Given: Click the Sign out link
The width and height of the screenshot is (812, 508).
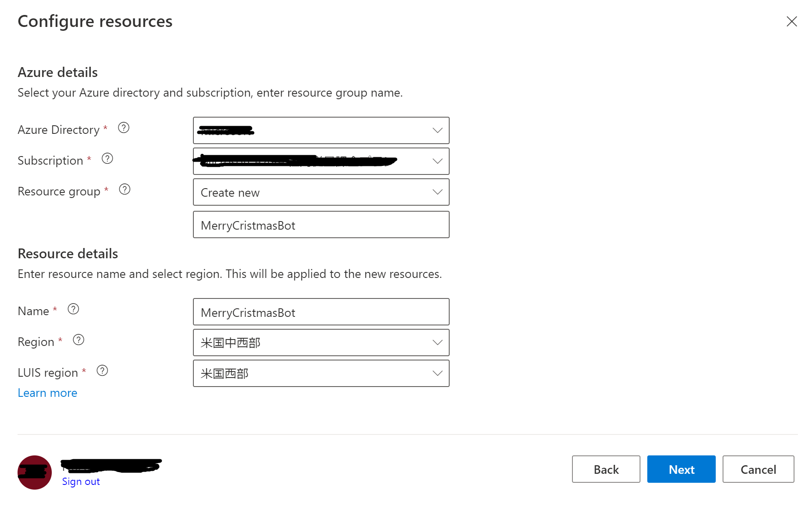Looking at the screenshot, I should 81,481.
